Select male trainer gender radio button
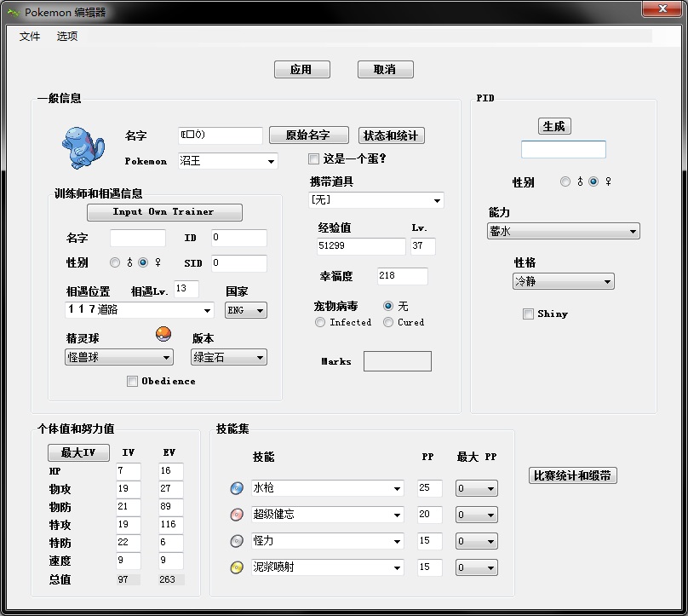The image size is (688, 616). click(x=115, y=262)
